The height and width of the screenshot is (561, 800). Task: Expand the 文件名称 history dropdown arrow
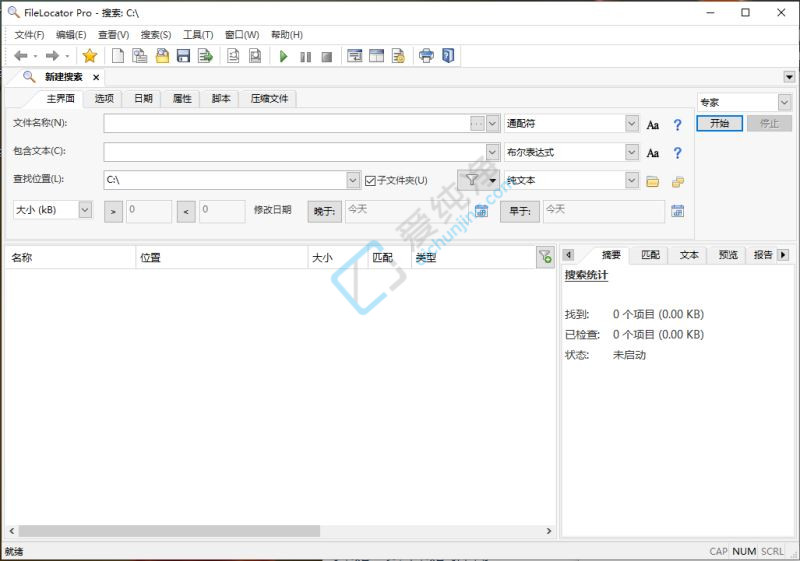[x=492, y=123]
